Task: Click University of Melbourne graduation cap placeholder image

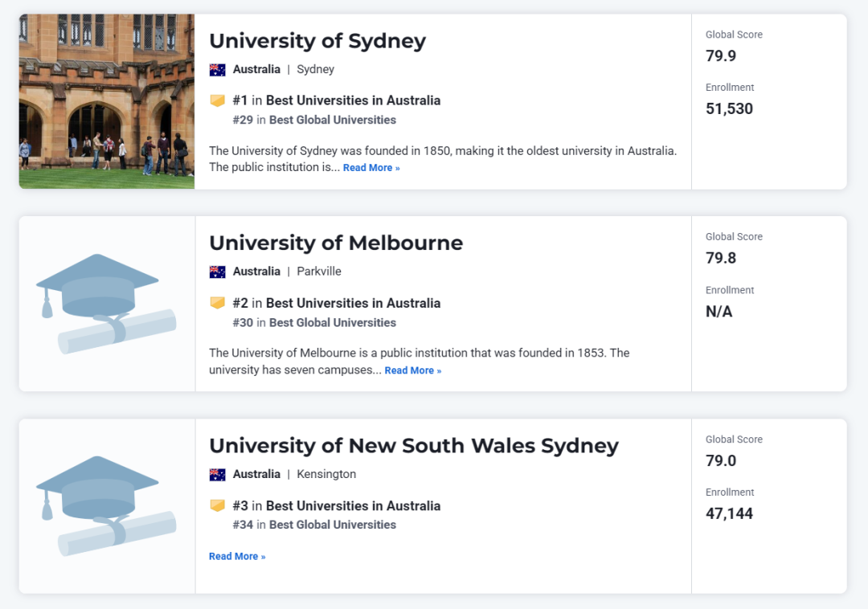Action: click(106, 304)
